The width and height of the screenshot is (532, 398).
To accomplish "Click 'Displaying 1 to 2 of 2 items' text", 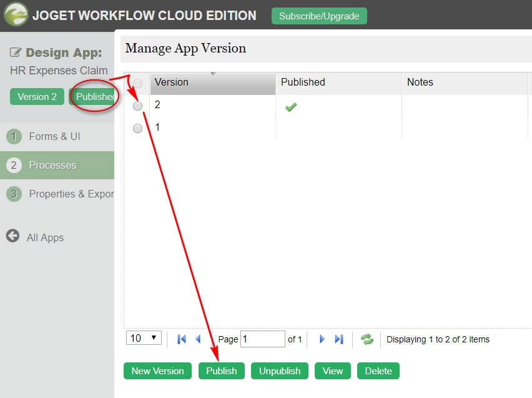I will pos(438,339).
